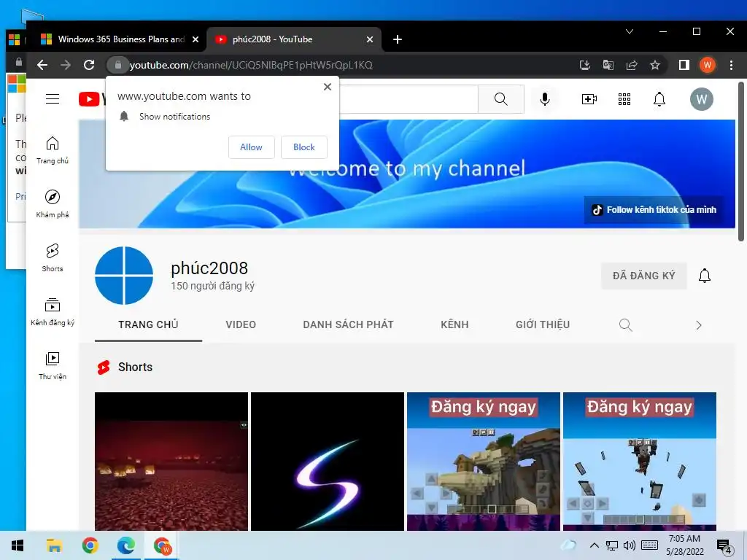Switch to the TRANG CHỦ channel tab
Image resolution: width=747 pixels, height=560 pixels.
click(148, 324)
